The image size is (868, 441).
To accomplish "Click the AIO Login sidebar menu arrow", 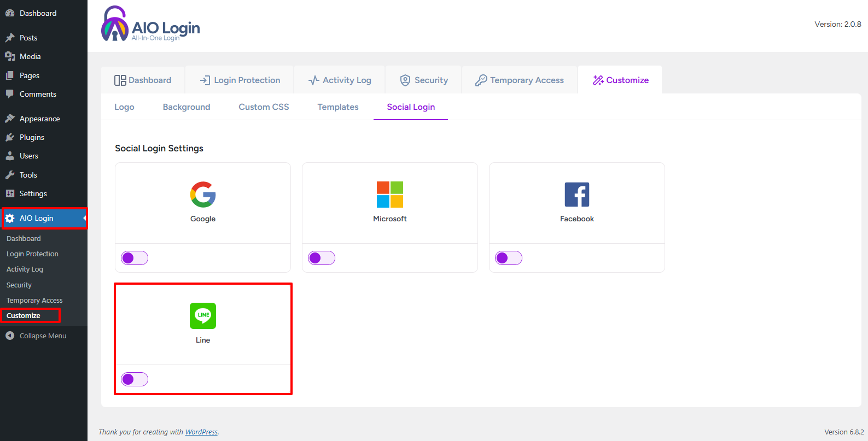I will tap(84, 218).
